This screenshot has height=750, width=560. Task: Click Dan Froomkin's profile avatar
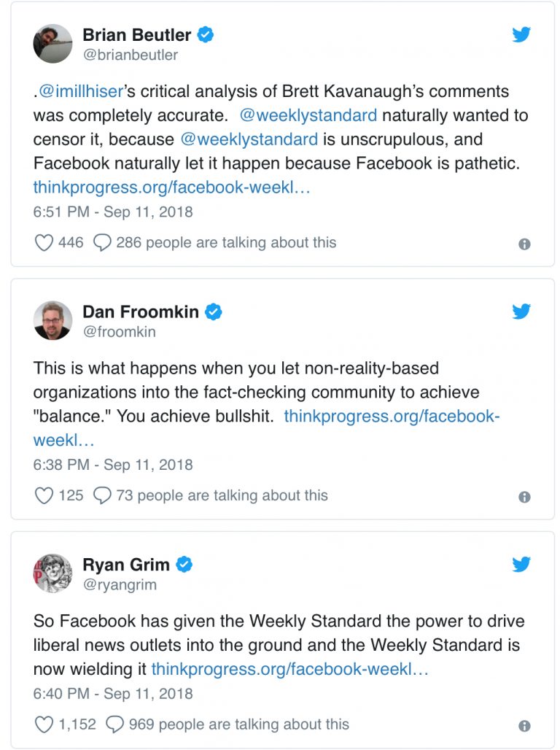pos(53,320)
